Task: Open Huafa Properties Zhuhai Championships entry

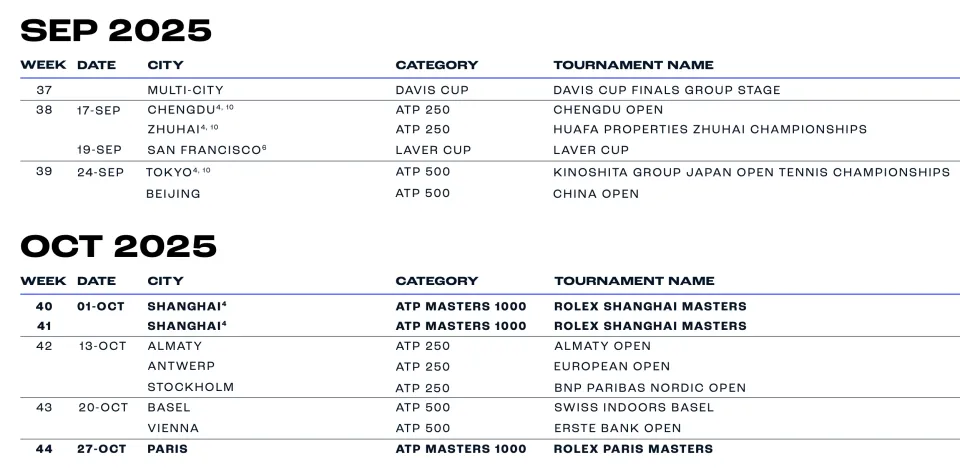Action: click(710, 129)
